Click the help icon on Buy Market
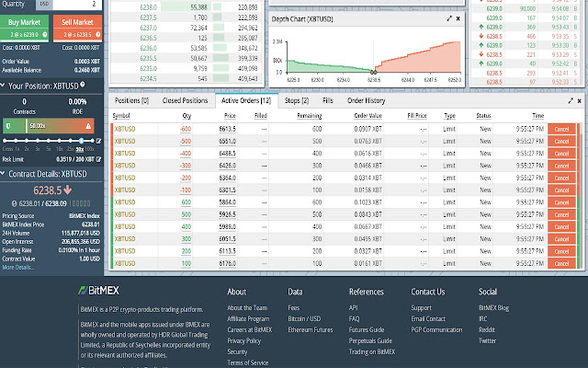The height and width of the screenshot is (368, 588). coord(45,35)
